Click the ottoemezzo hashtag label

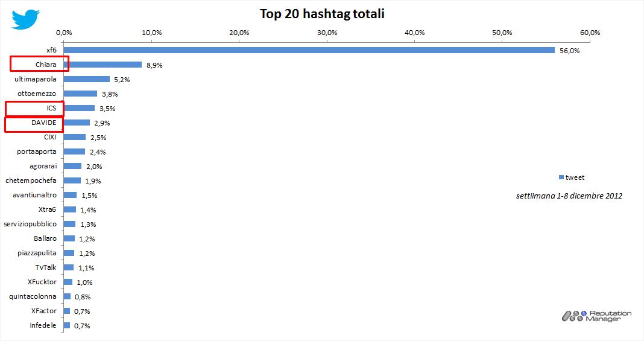[x=38, y=94]
